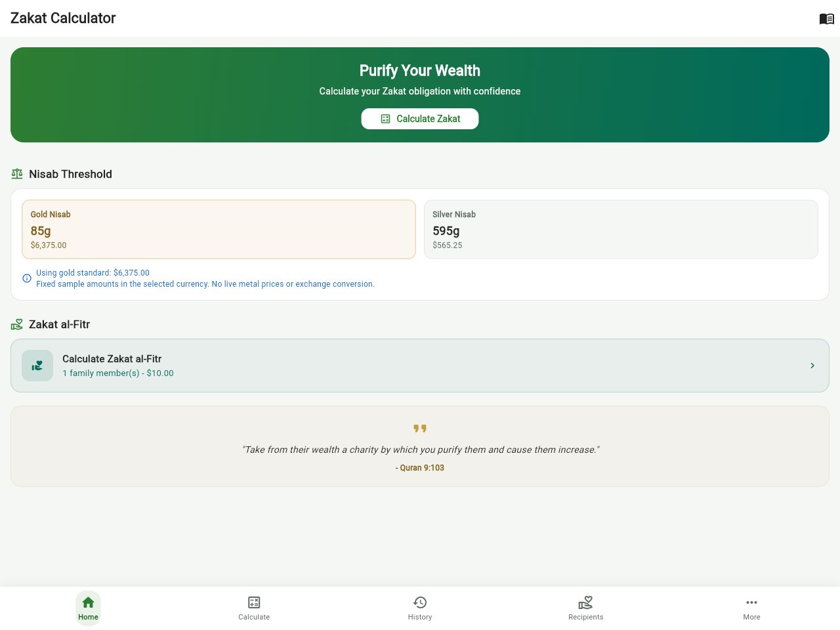Open the Calculate Zakat al-Fitr card
The image size is (840, 630).
pyautogui.click(x=420, y=366)
